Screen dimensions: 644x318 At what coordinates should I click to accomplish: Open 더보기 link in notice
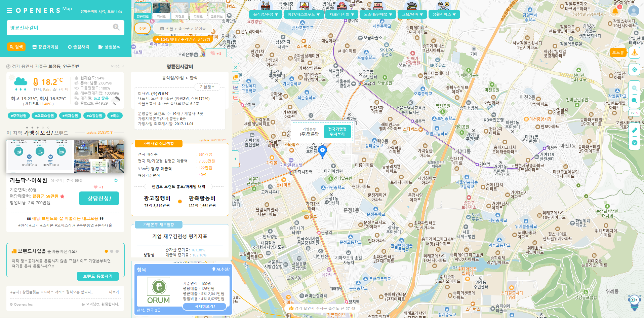114,292
